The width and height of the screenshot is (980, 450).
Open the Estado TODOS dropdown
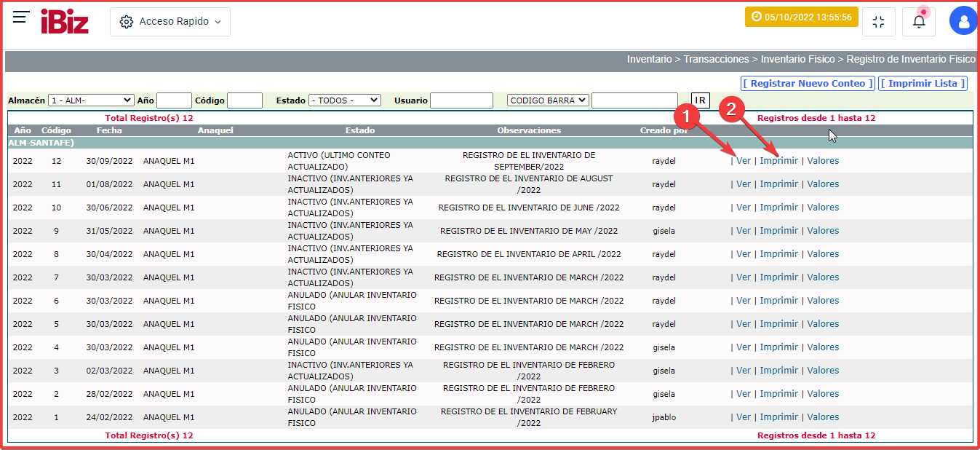[345, 100]
